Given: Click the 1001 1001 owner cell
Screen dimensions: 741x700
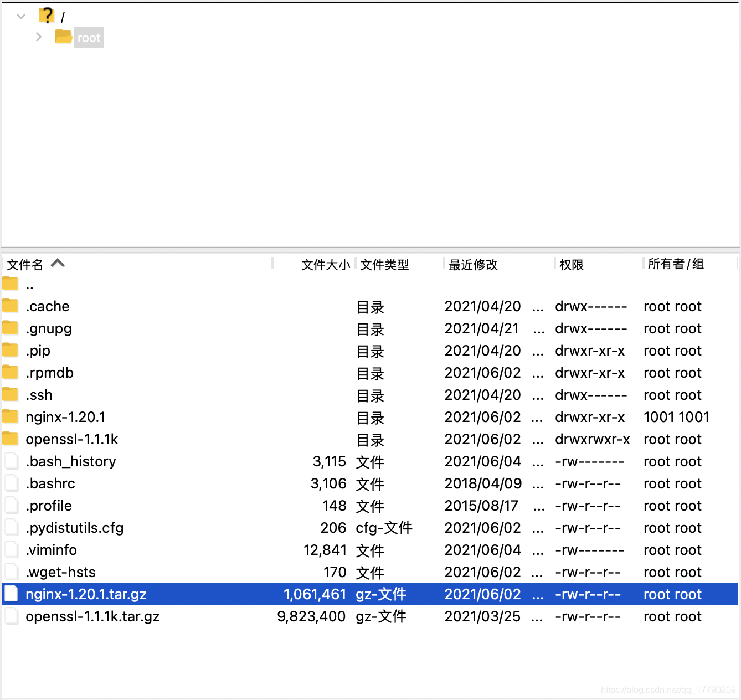Looking at the screenshot, I should 676,417.
